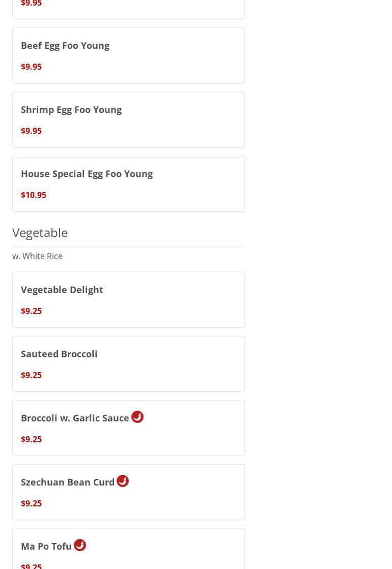392x569 pixels.
Task: Click the spicy icon next to Szechuan Bean Curd
Action: tap(123, 481)
